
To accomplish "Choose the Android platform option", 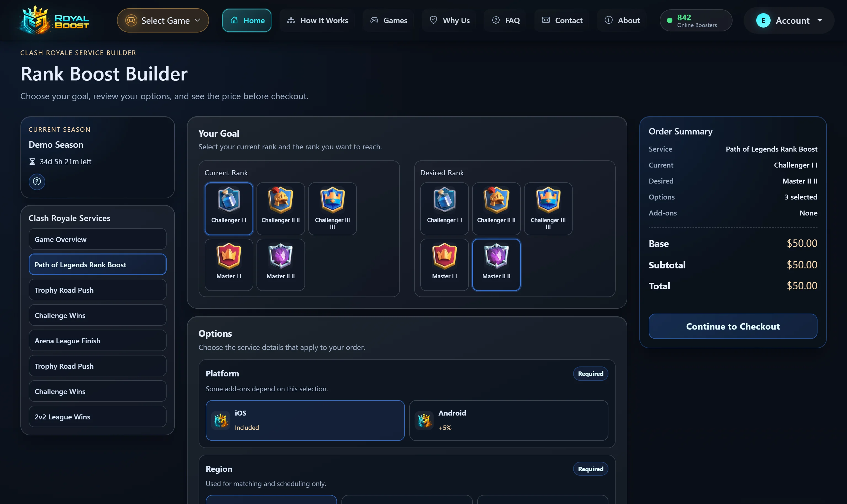I will pos(509,421).
